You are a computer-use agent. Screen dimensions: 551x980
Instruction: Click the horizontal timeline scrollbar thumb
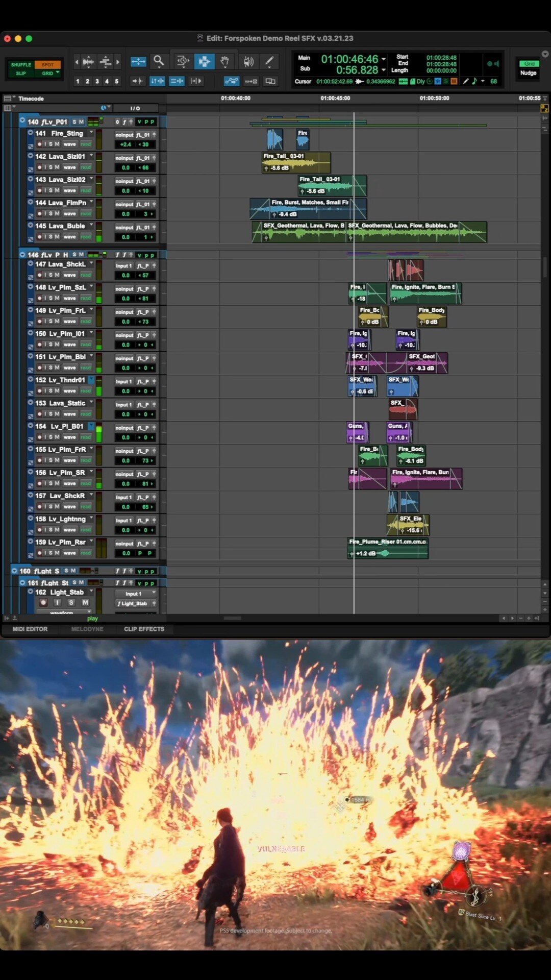click(x=233, y=618)
